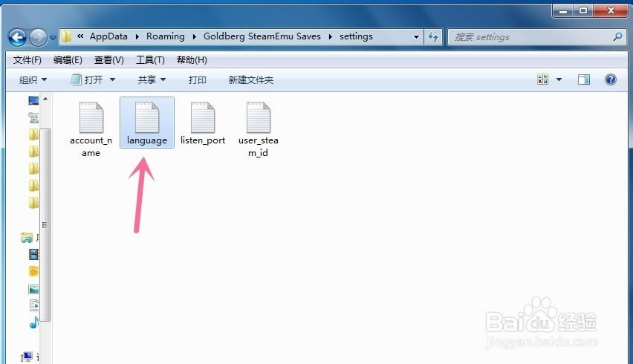The height and width of the screenshot is (364, 633).
Task: Open help with the blue question icon
Action: click(611, 79)
